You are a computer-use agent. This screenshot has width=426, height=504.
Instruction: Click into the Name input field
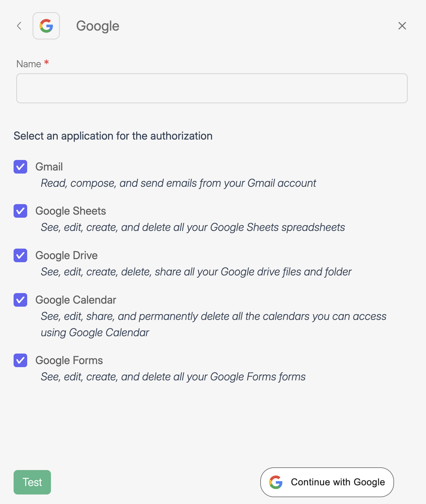click(x=212, y=88)
